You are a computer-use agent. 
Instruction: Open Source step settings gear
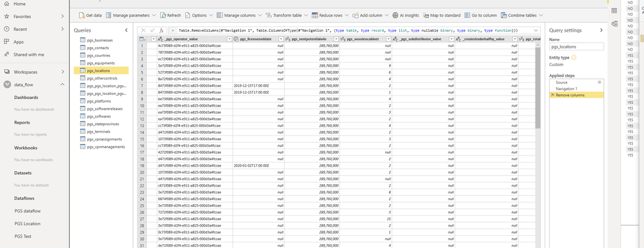(x=599, y=82)
